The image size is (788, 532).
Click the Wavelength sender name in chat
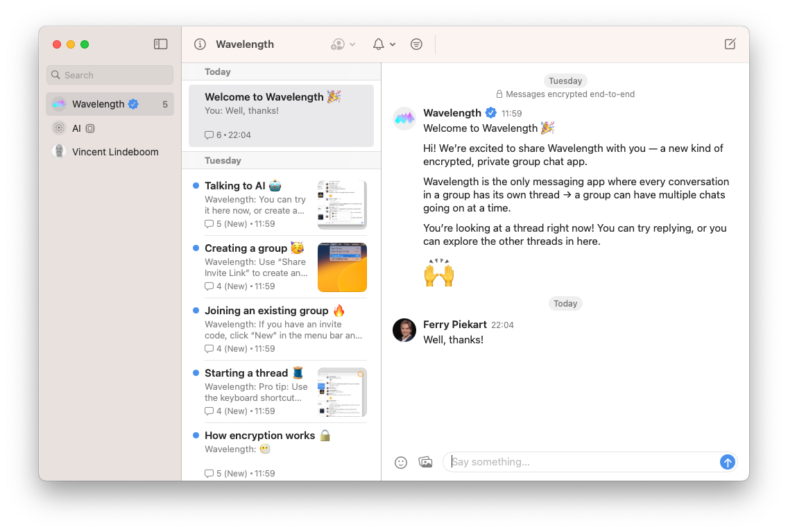point(452,113)
